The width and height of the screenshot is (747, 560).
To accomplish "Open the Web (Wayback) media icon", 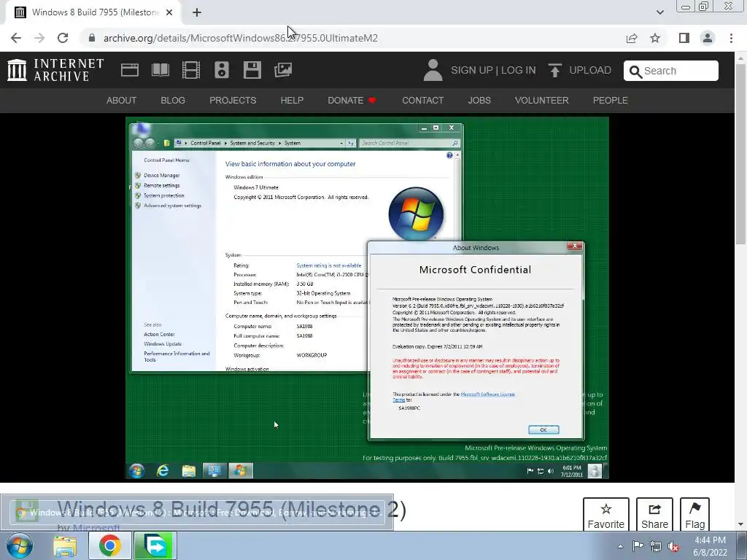I will [x=130, y=70].
